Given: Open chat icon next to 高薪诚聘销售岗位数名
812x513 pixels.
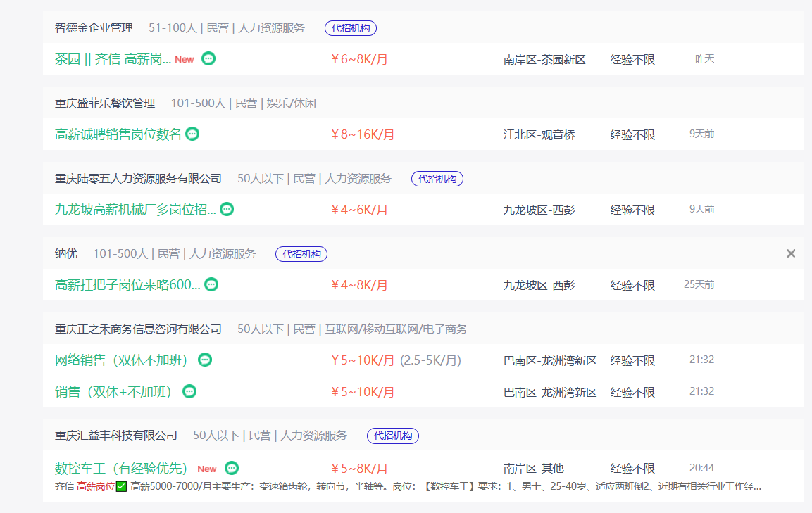Looking at the screenshot, I should click(x=192, y=134).
